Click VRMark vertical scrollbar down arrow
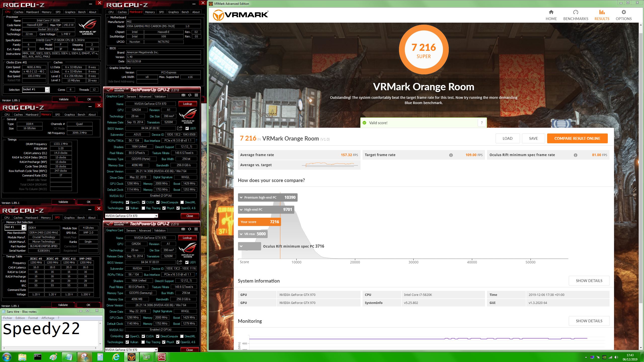The height and width of the screenshot is (362, 644). (641, 348)
